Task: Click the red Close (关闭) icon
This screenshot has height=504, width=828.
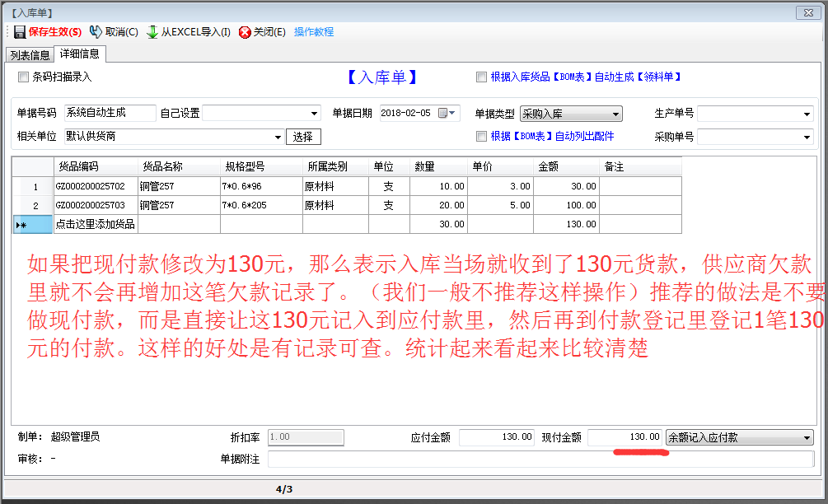Action: pyautogui.click(x=245, y=32)
